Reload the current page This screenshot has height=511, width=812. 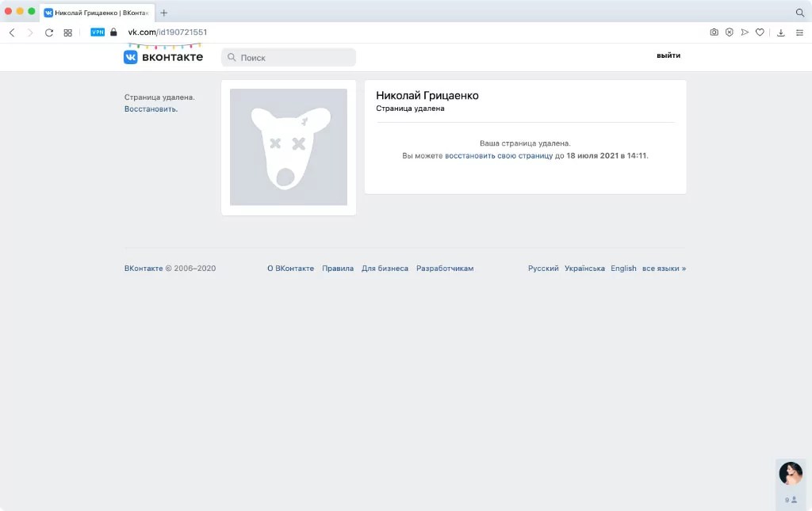click(49, 32)
